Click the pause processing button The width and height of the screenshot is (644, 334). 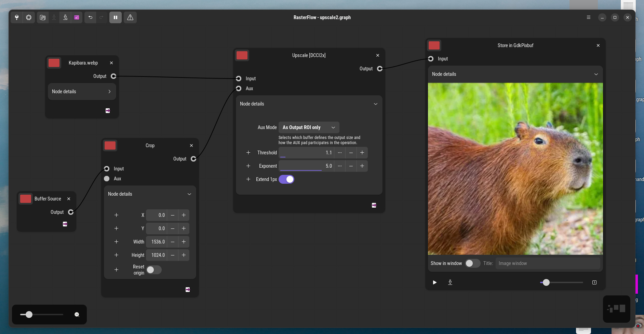pos(116,17)
